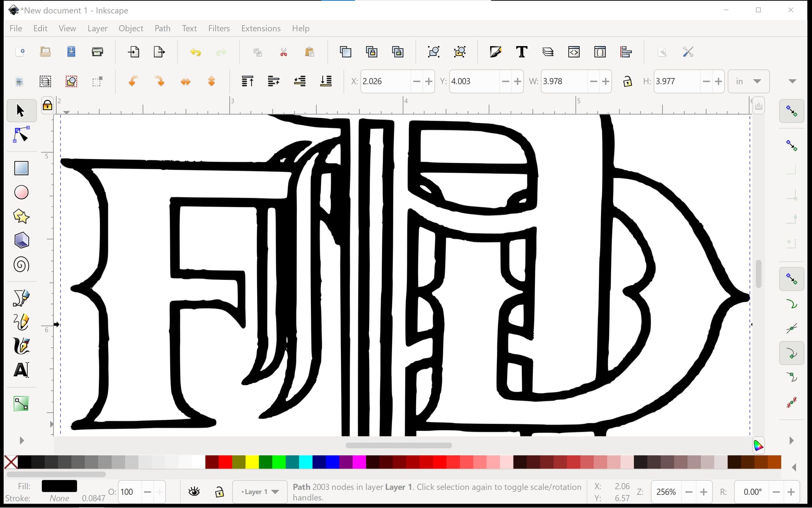Select the Star tool

[21, 216]
